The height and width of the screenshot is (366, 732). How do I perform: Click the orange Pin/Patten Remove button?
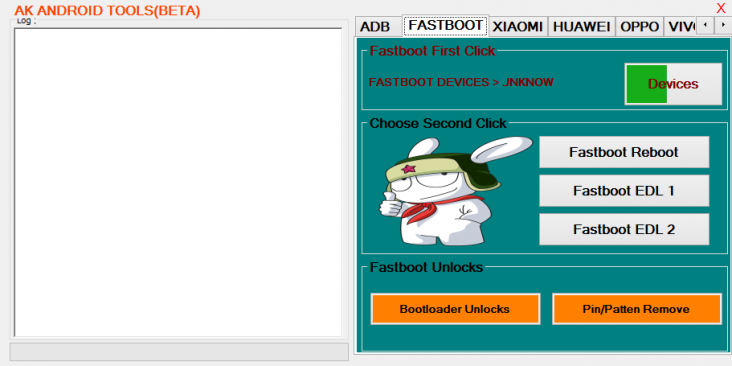pos(637,309)
